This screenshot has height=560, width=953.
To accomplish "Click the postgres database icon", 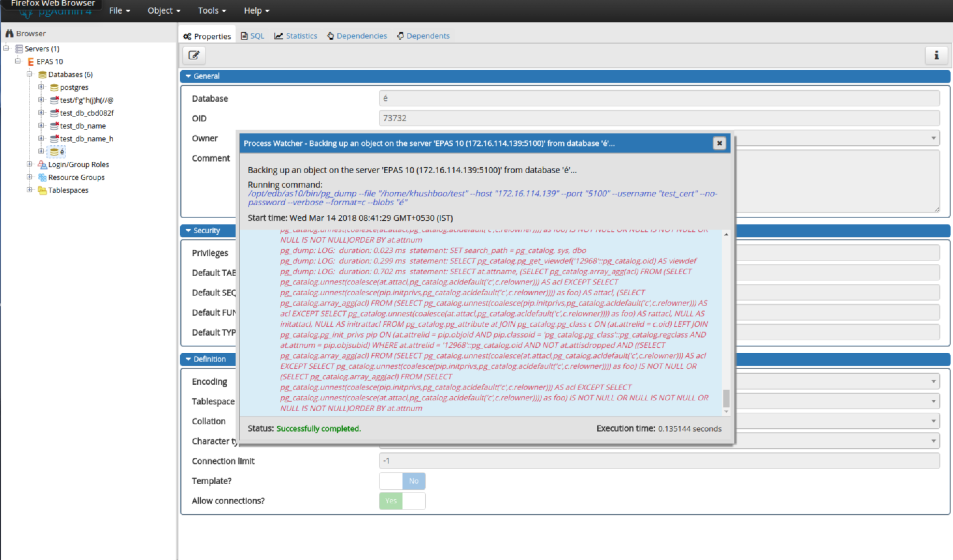I will pyautogui.click(x=54, y=88).
